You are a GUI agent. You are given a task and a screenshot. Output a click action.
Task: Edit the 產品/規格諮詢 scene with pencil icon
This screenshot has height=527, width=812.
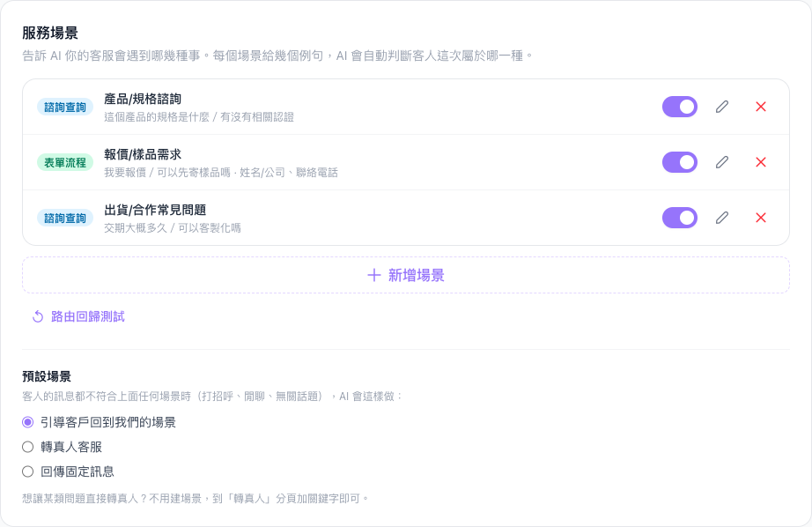point(722,107)
